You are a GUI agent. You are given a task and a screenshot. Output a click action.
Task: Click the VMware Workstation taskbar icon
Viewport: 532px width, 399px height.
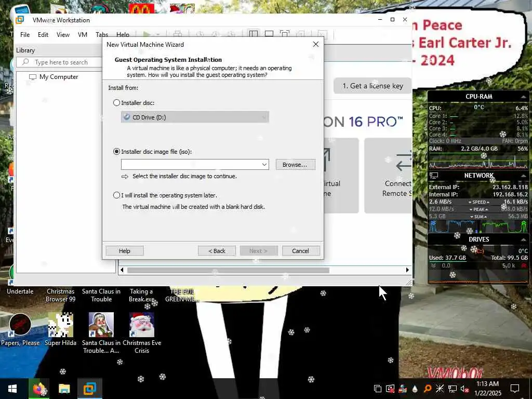90,389
